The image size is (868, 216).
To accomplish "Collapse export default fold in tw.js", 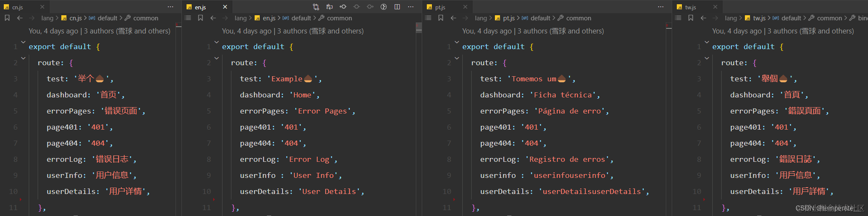I will point(707,42).
